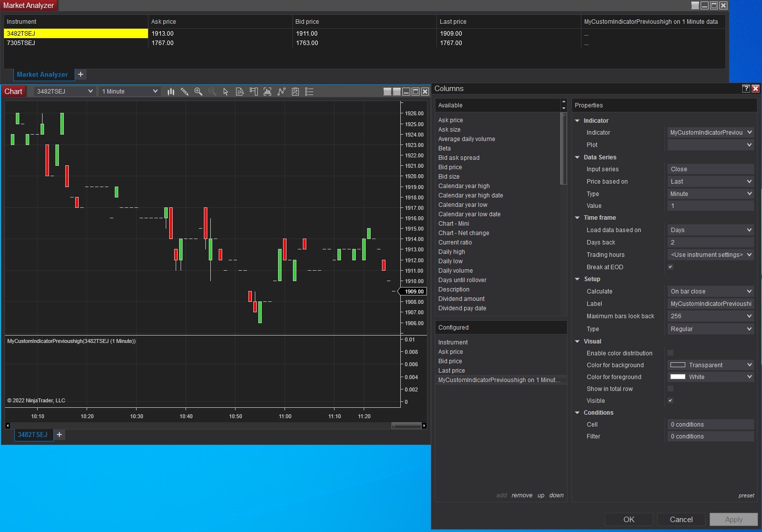762x532 pixels.
Task: Click the down link under Configured list
Action: tap(557, 495)
